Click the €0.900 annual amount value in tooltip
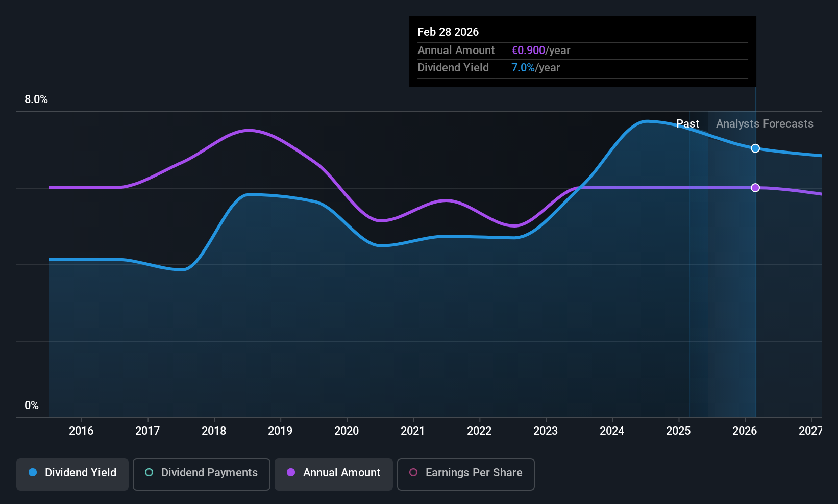This screenshot has width=838, height=504. click(528, 51)
